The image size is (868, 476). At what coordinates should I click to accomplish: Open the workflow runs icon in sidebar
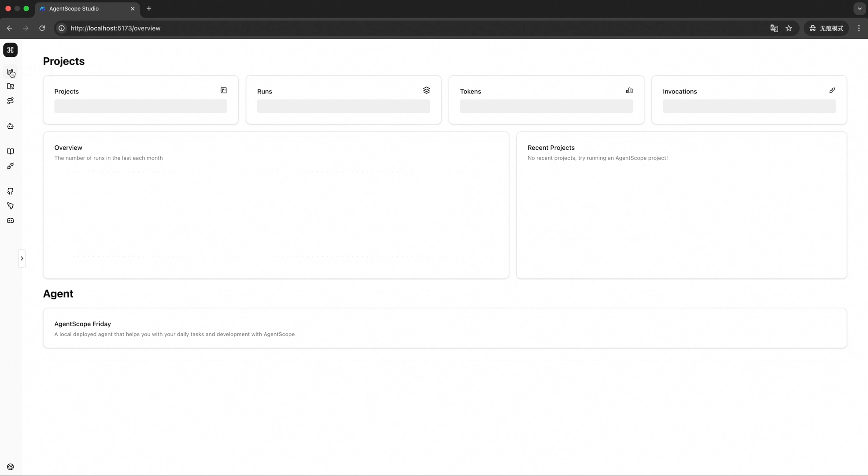[x=10, y=100]
